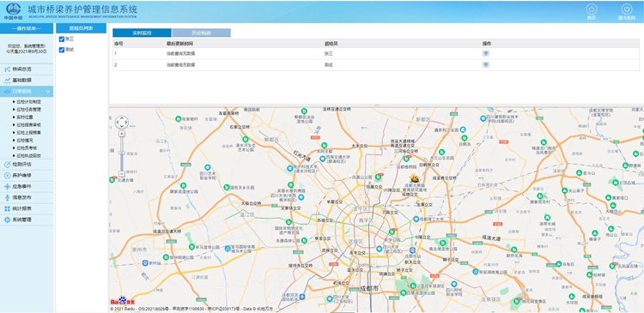This screenshot has height=313, width=644.
Task: Click the map pan compass control
Action: coord(122,123)
